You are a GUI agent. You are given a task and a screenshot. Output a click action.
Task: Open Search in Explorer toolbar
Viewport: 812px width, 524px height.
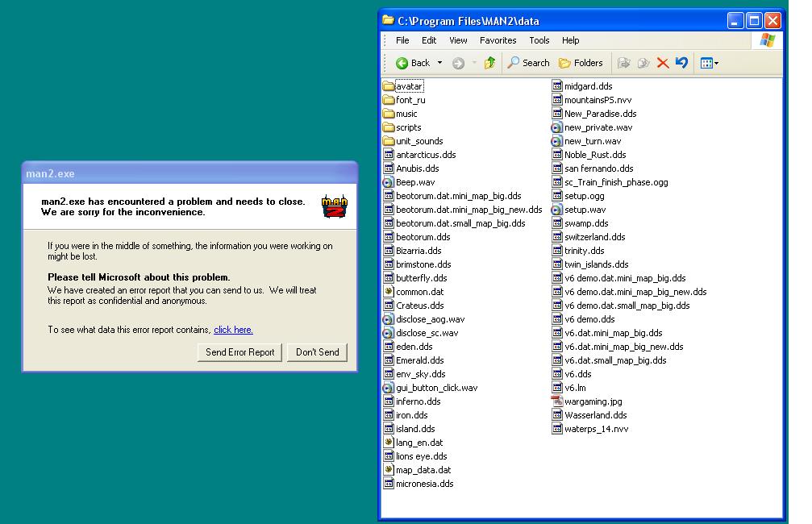click(528, 63)
